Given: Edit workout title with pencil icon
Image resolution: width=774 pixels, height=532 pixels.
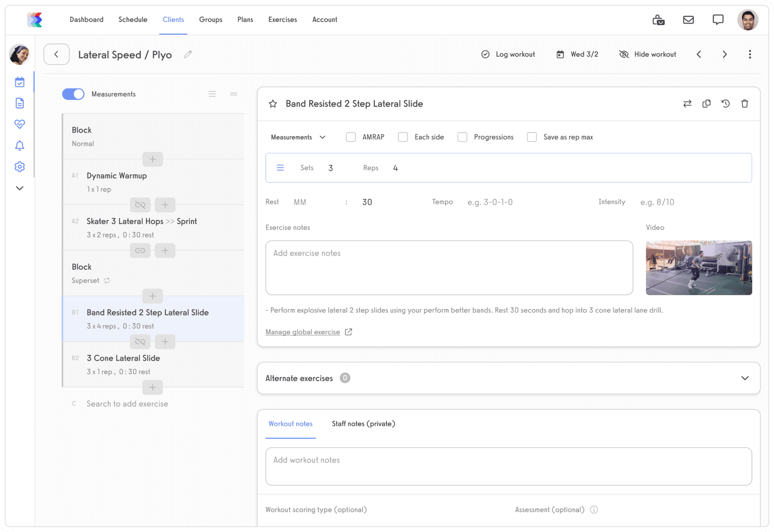Looking at the screenshot, I should pyautogui.click(x=188, y=55).
